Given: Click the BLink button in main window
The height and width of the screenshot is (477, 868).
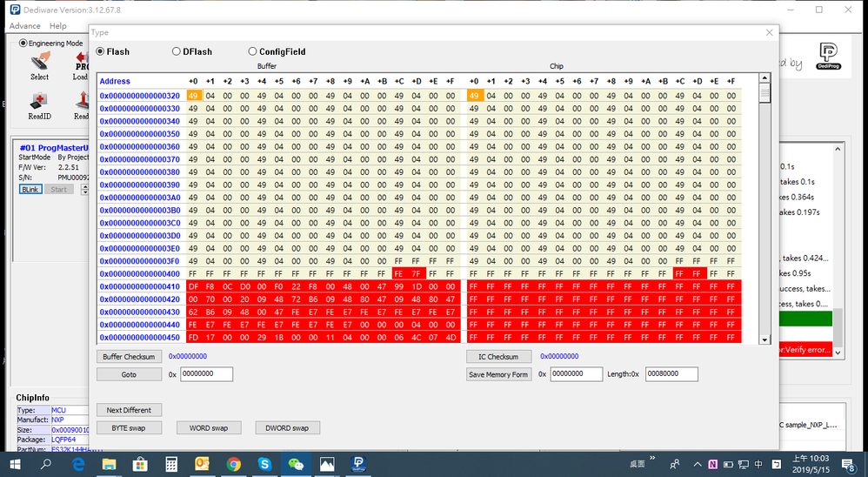Looking at the screenshot, I should point(30,190).
